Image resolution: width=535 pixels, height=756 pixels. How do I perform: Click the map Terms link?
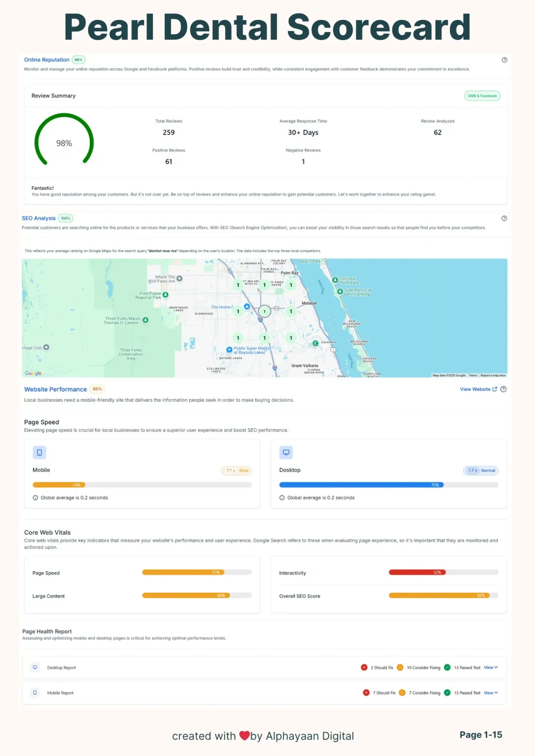[473, 376]
